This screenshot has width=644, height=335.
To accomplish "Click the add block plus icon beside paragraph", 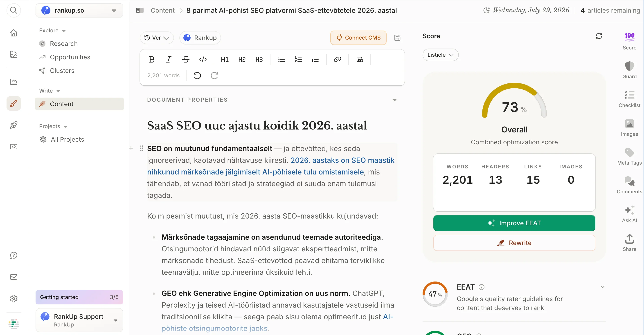I will (x=131, y=148).
